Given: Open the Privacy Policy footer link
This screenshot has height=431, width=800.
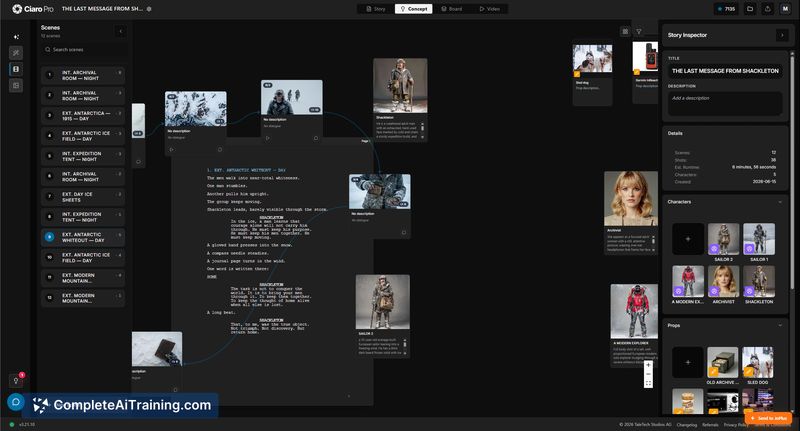Looking at the screenshot, I should pyautogui.click(x=736, y=425).
